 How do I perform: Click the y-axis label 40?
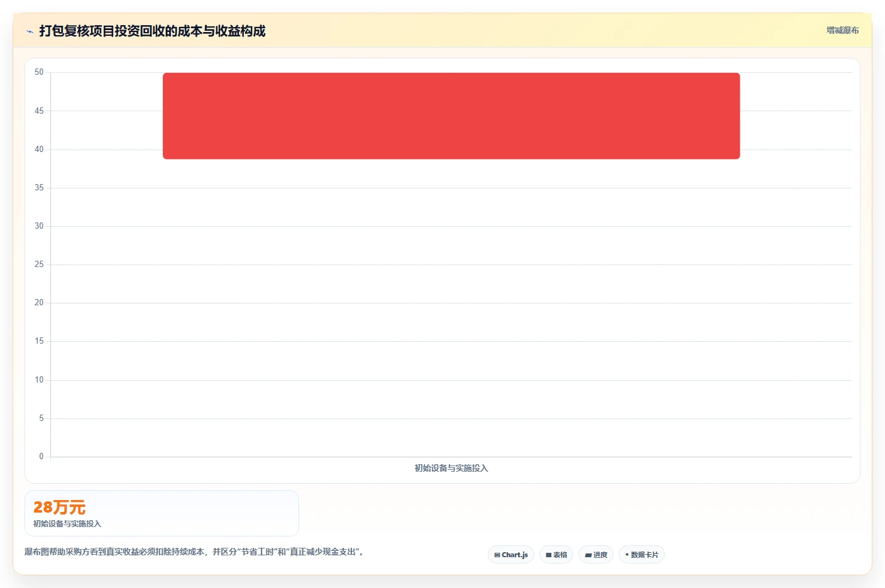click(39, 149)
